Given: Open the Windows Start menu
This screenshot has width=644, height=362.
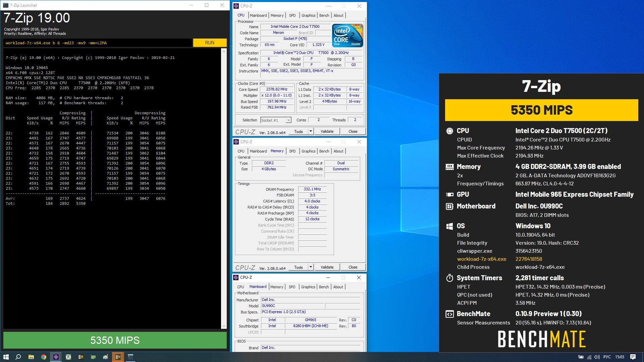Looking at the screenshot, I should (6, 357).
